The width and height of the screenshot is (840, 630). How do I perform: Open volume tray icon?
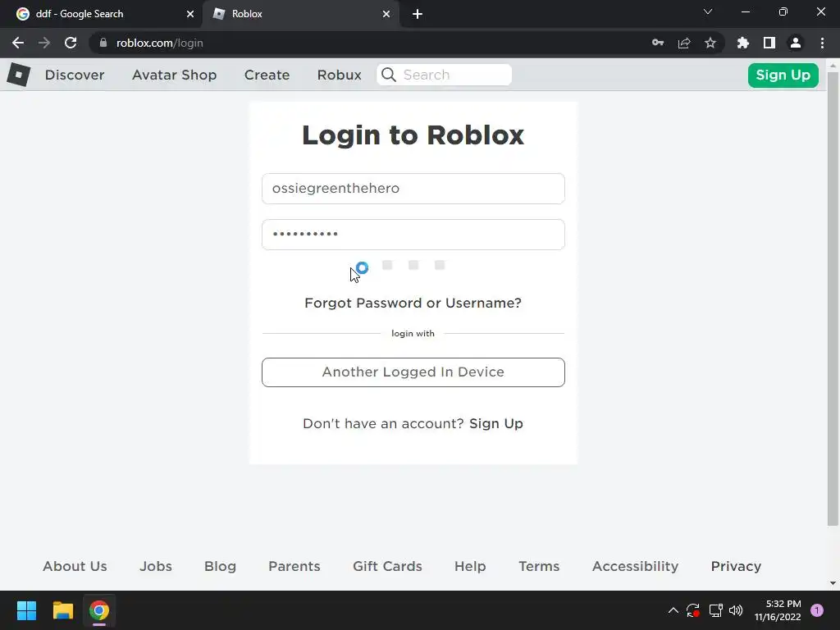tap(736, 610)
